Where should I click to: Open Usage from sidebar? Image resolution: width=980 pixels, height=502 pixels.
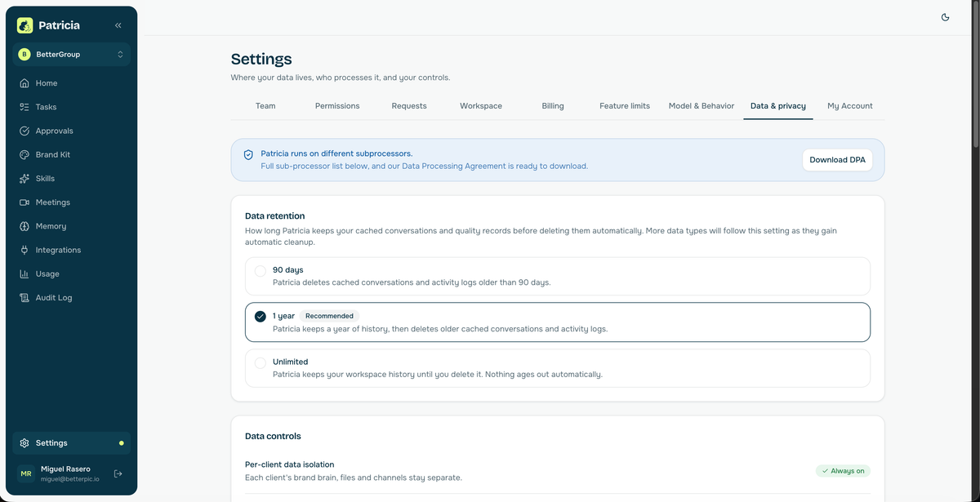pos(71,274)
